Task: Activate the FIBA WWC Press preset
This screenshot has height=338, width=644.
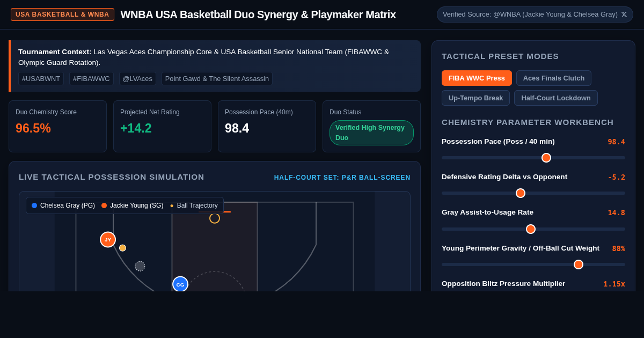Action: [477, 78]
